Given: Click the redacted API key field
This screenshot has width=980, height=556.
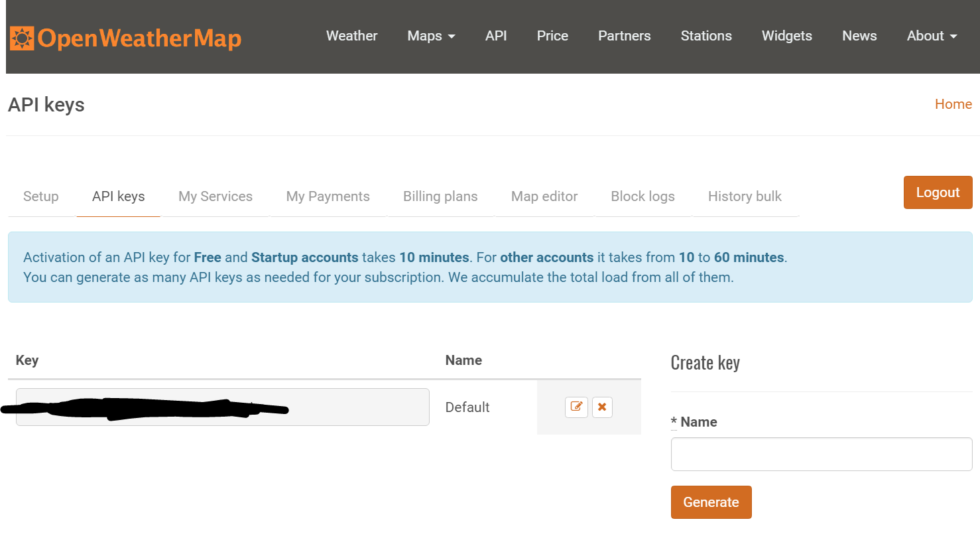Looking at the screenshot, I should coord(223,407).
